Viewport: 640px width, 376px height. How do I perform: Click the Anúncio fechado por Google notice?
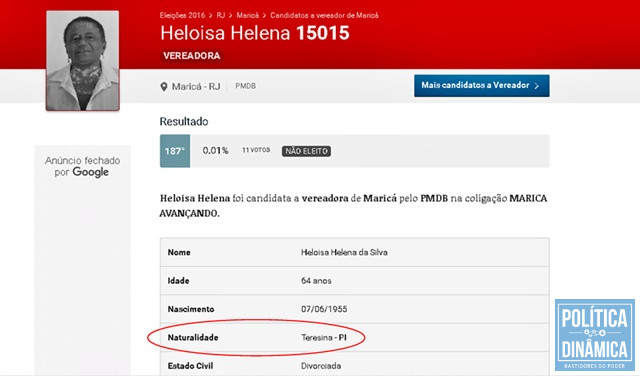pyautogui.click(x=82, y=167)
